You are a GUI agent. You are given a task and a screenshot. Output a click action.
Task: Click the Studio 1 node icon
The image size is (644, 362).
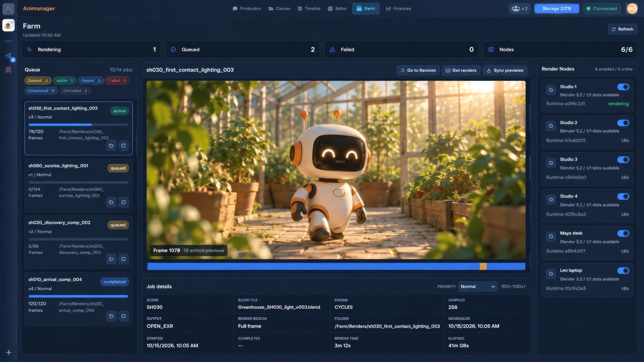coord(551,90)
